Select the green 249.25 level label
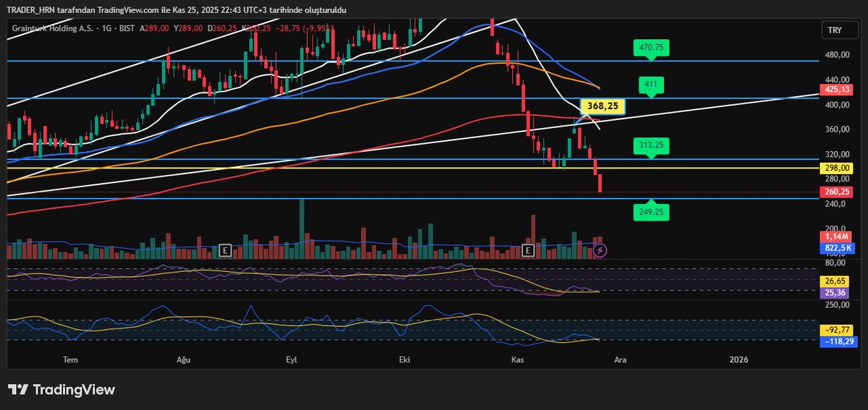 [x=651, y=213]
